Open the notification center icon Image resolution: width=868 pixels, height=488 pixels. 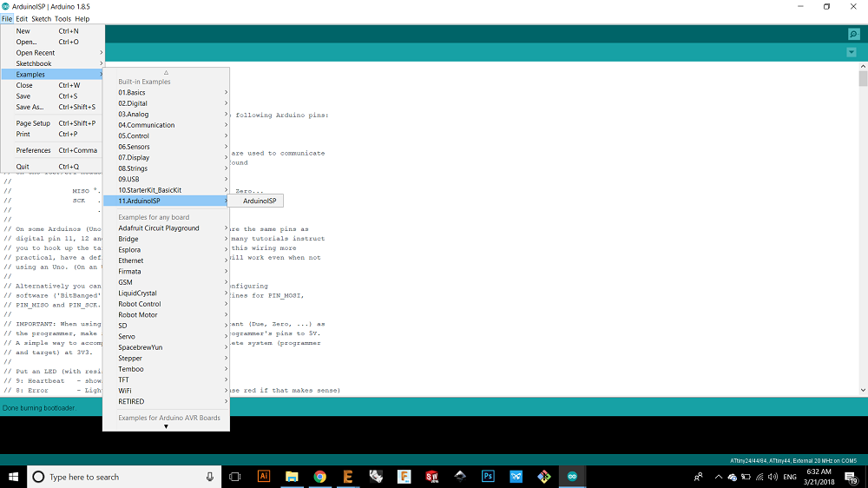pyautogui.click(x=852, y=477)
